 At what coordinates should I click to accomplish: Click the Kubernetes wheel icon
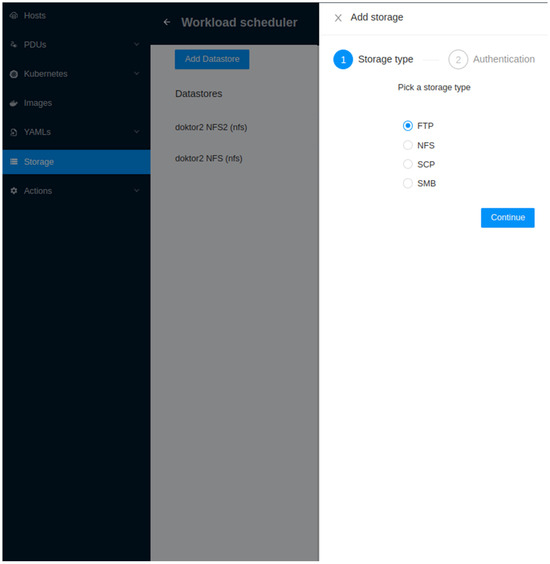click(14, 74)
